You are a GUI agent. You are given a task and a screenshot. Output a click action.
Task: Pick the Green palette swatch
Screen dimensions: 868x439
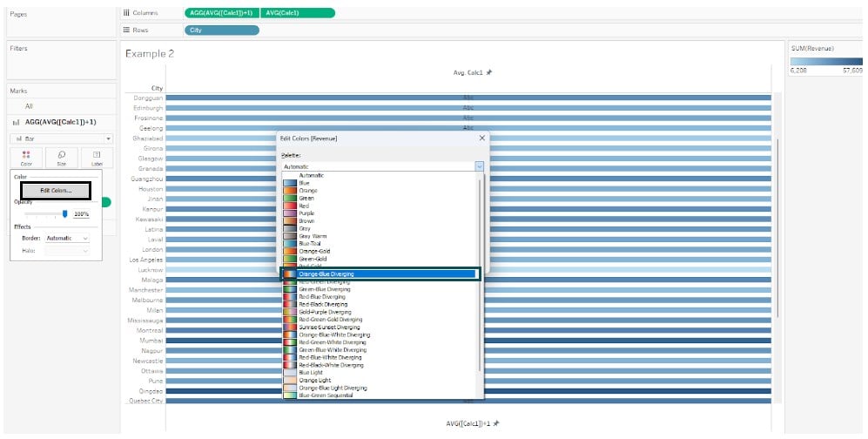[290, 199]
